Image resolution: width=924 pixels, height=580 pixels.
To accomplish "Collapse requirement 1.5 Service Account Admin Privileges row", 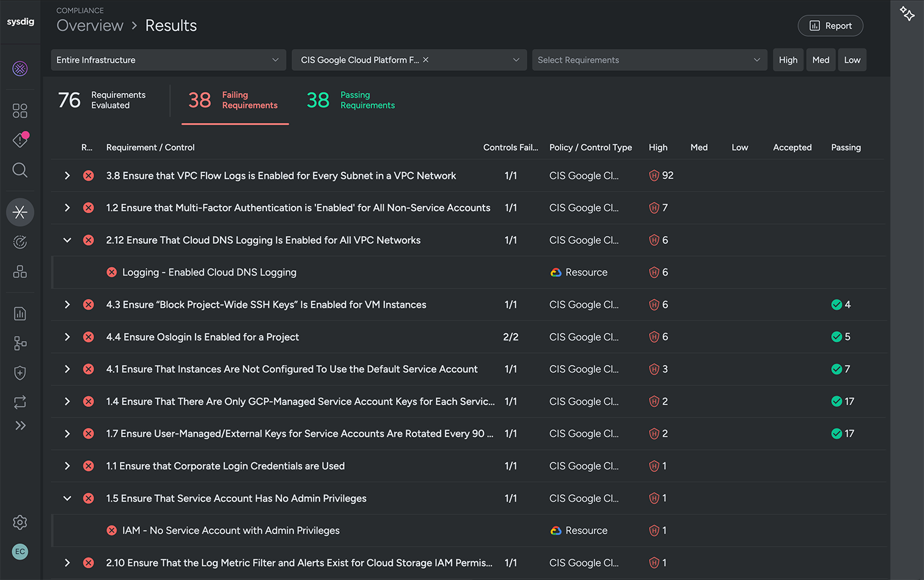I will point(67,499).
